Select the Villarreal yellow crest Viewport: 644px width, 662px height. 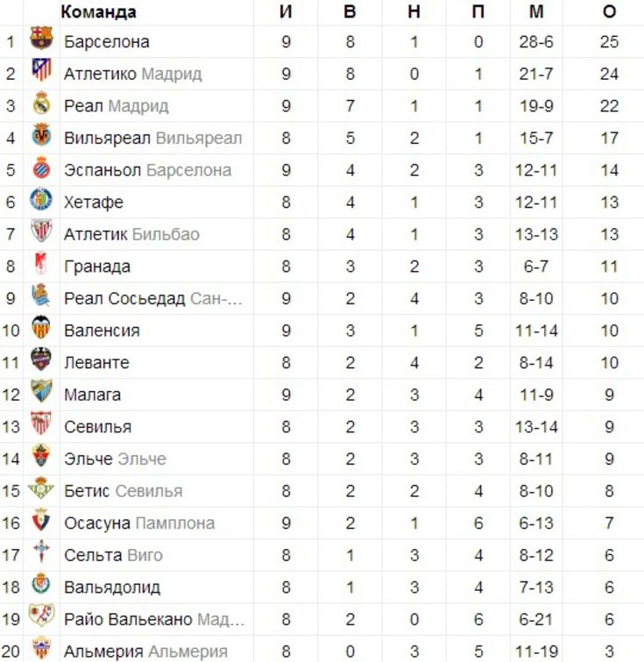click(x=41, y=135)
